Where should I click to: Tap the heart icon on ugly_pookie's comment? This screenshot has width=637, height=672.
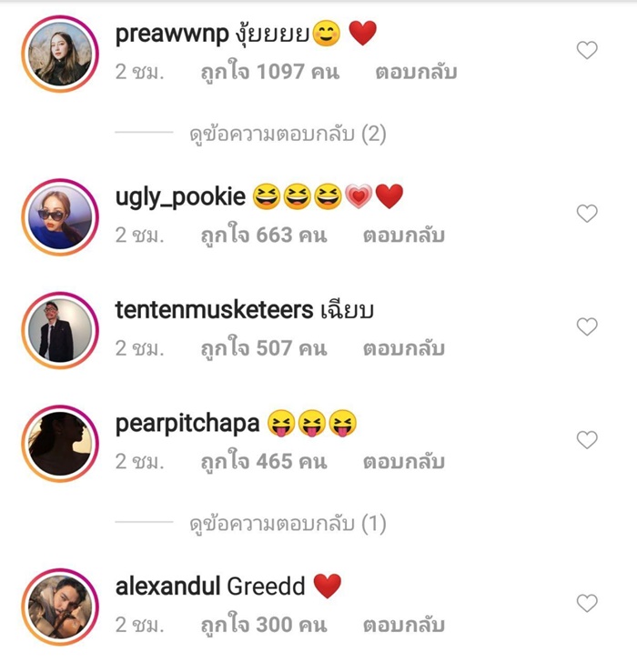pyautogui.click(x=587, y=214)
